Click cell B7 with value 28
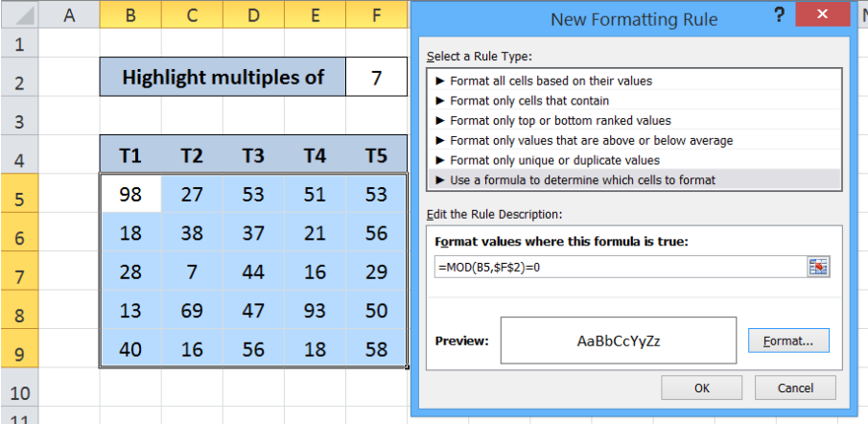Image resolution: width=868 pixels, height=424 pixels. (x=130, y=271)
